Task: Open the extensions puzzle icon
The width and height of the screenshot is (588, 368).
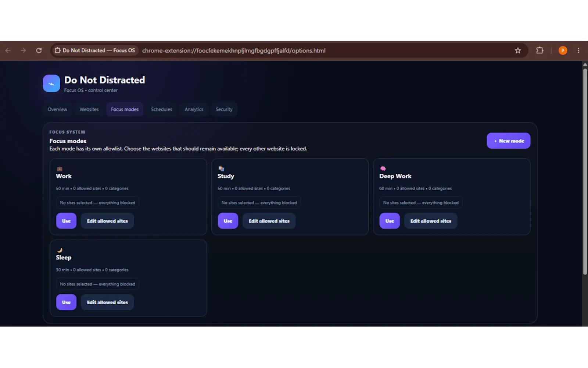Action: click(x=539, y=50)
